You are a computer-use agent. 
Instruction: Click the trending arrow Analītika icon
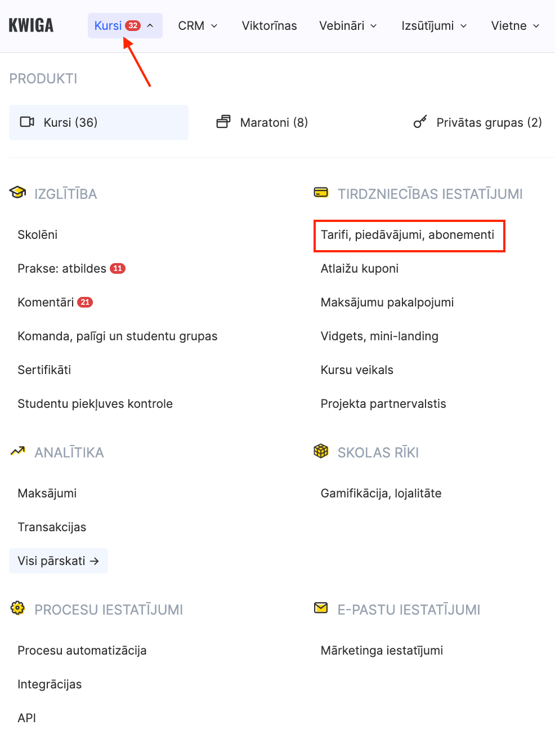tap(17, 451)
